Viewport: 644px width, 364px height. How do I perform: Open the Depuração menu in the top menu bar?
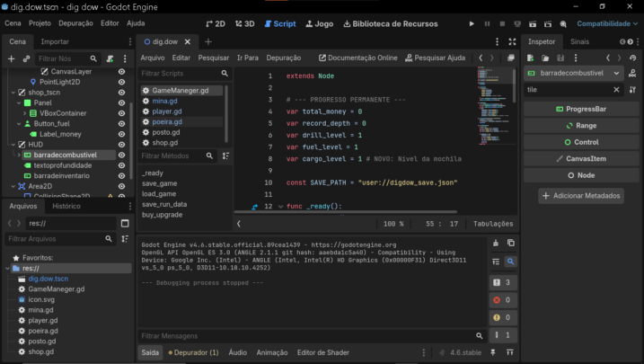pos(75,22)
